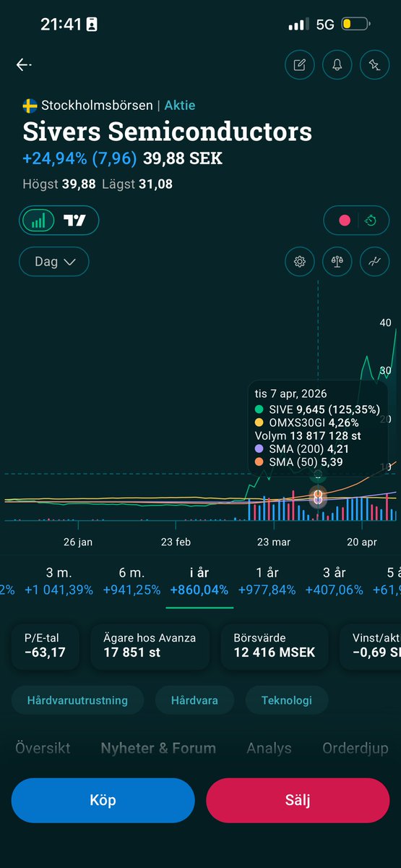Tap the 5G signal indicator
This screenshot has height=868, width=401.
pos(325,24)
